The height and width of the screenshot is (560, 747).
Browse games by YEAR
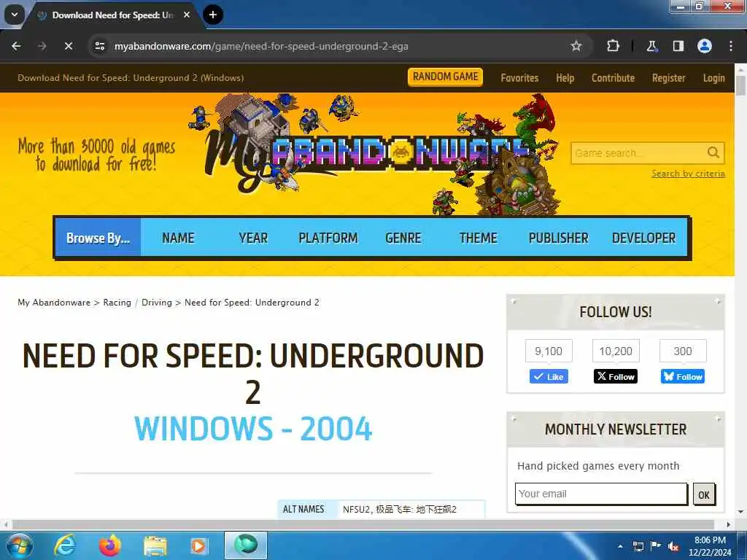(253, 238)
